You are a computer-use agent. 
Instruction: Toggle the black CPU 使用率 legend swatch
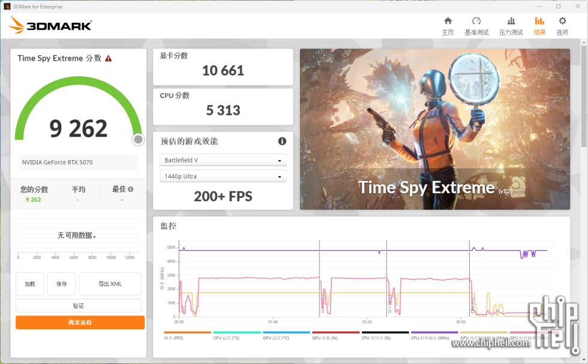pyautogui.click(x=385, y=332)
